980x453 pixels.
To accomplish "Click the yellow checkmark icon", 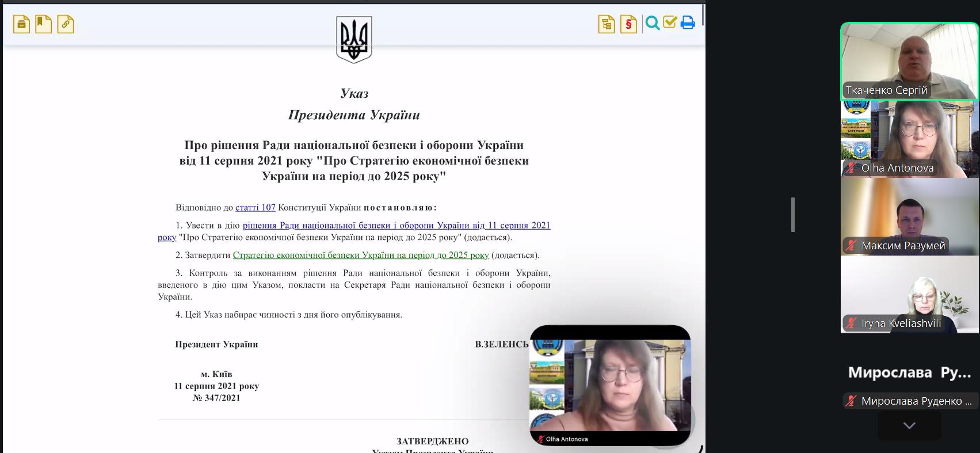I will click(670, 22).
